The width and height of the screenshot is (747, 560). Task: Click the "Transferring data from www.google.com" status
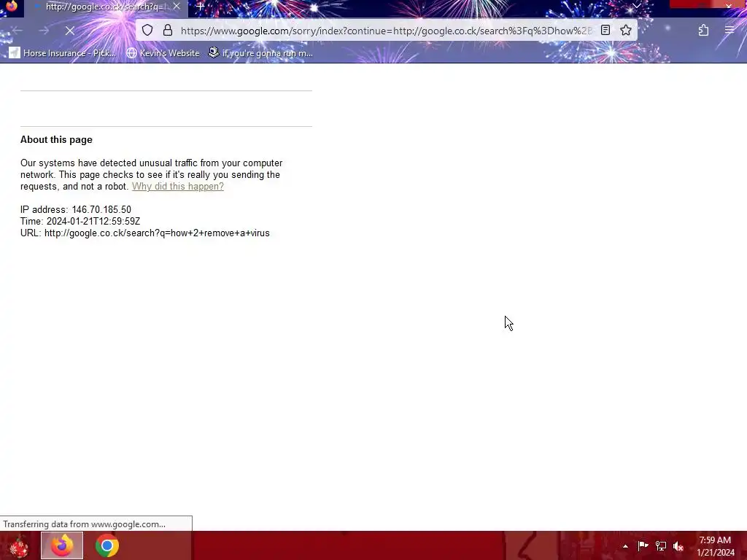85,524
